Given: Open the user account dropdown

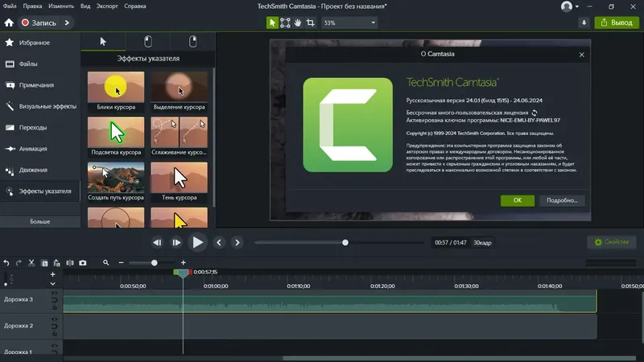Looking at the screenshot, I should coord(570,6).
